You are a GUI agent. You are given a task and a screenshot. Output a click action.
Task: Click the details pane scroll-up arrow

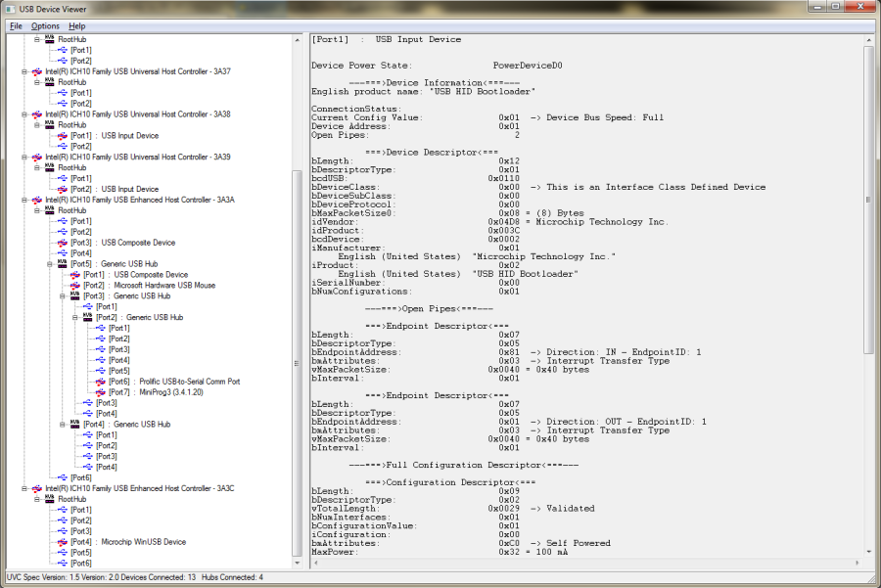(x=870, y=41)
